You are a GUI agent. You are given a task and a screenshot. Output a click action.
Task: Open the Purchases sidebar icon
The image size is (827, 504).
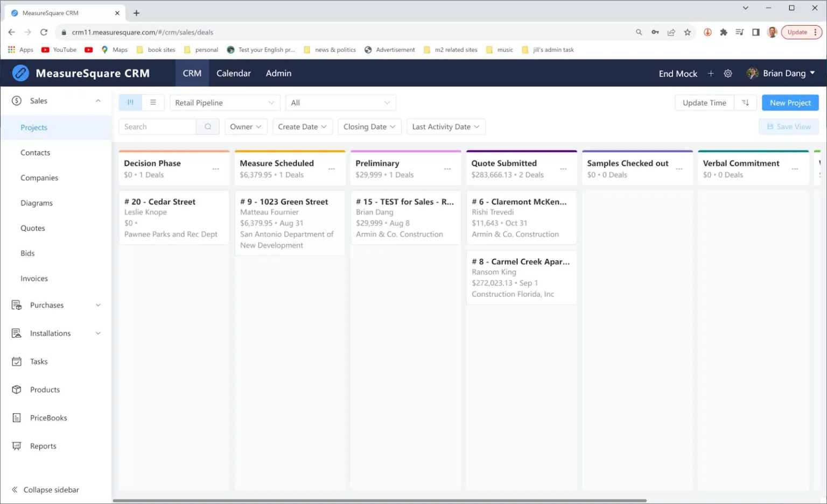(16, 305)
